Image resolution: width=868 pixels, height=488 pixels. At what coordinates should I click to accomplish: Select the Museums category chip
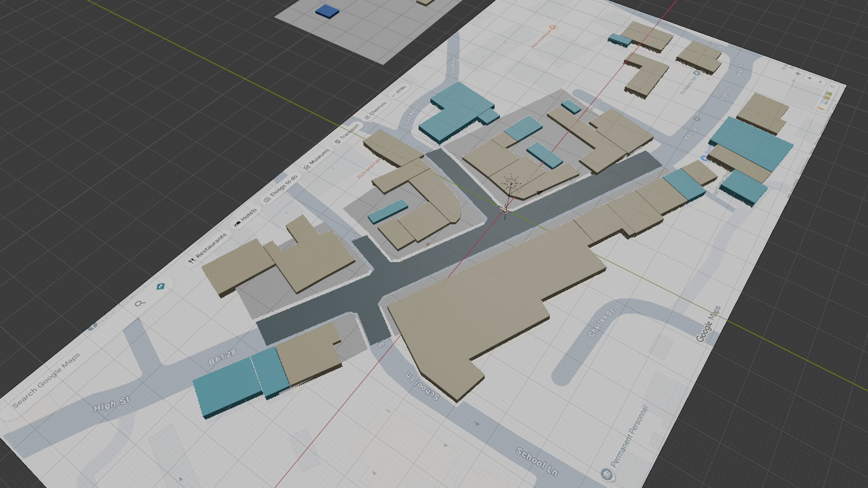(x=317, y=159)
